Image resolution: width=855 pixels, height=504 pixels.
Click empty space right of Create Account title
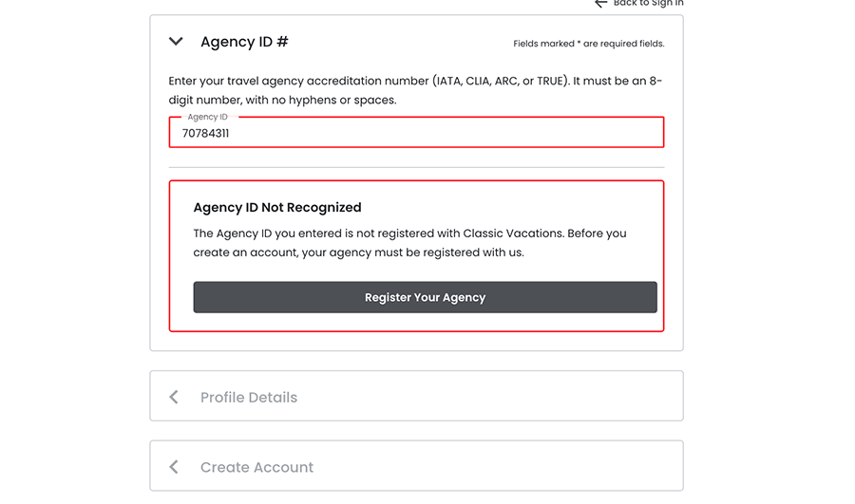tap(494, 467)
